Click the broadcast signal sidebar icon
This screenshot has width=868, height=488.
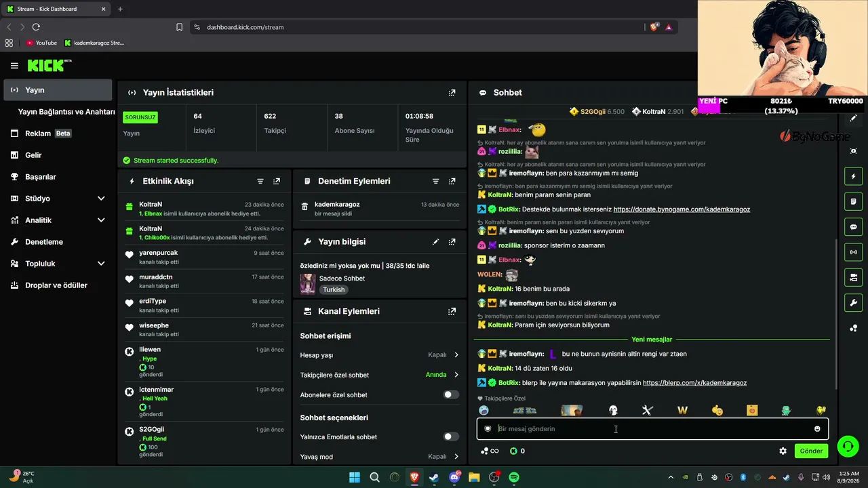[x=853, y=252]
